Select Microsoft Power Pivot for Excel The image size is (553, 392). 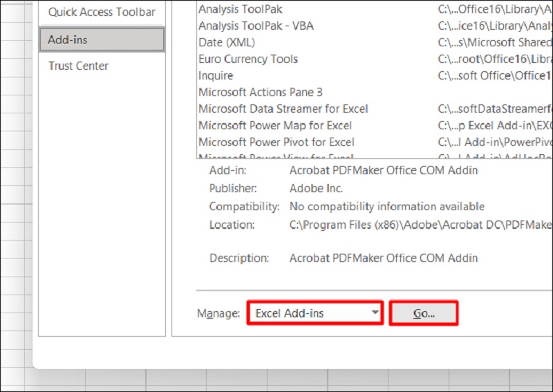coord(276,142)
